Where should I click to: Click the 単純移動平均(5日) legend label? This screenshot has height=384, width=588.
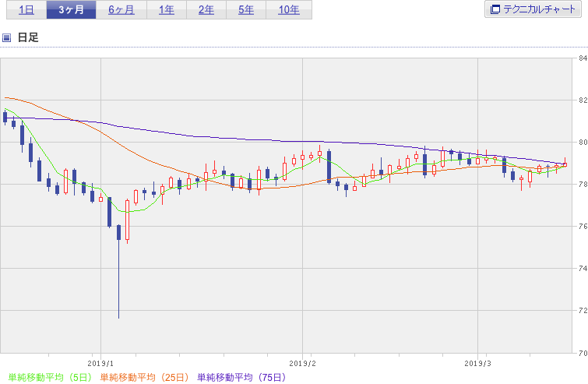[50, 377]
